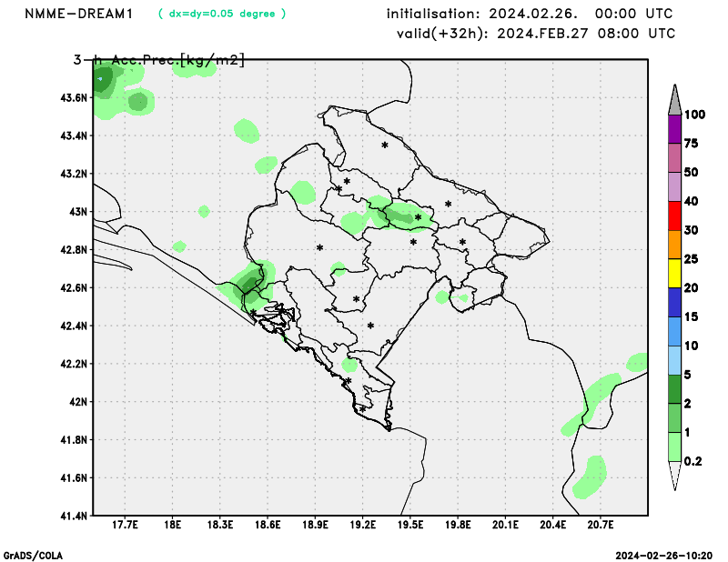Click the medium blue 10–15 colorbar swatch
The width and height of the screenshot is (728, 562).
(674, 331)
